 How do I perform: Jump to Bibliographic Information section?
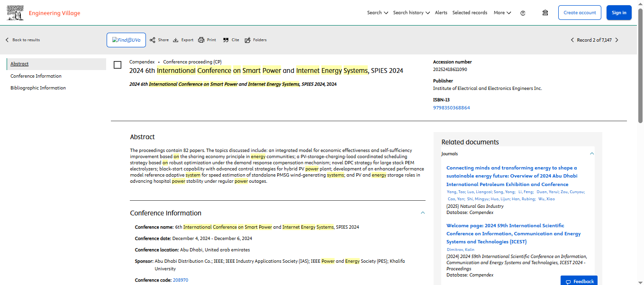click(x=38, y=88)
